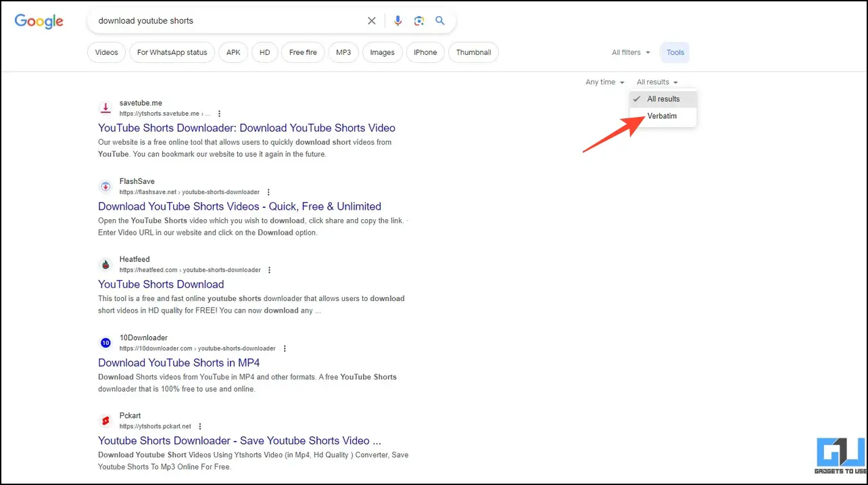Image resolution: width=868 pixels, height=485 pixels.
Task: Start voice search with microphone icon
Action: point(398,21)
